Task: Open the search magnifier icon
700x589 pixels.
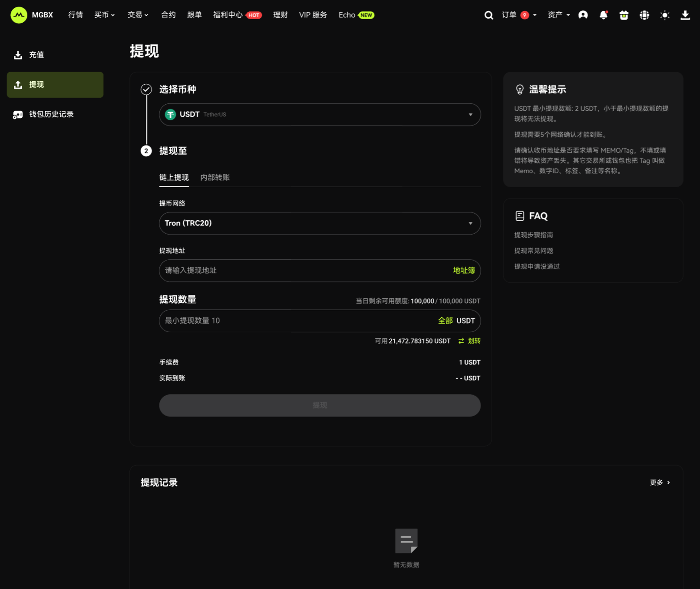Action: pyautogui.click(x=489, y=15)
